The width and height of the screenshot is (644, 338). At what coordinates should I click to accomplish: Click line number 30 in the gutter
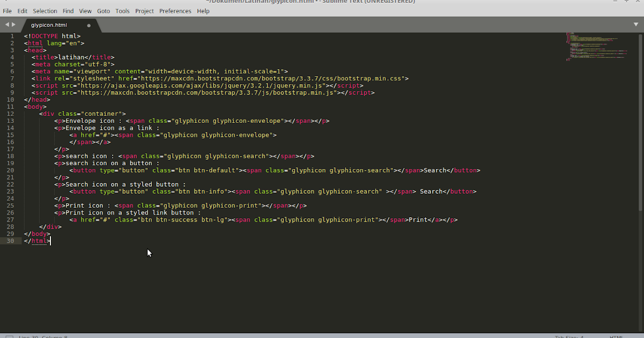(x=10, y=241)
